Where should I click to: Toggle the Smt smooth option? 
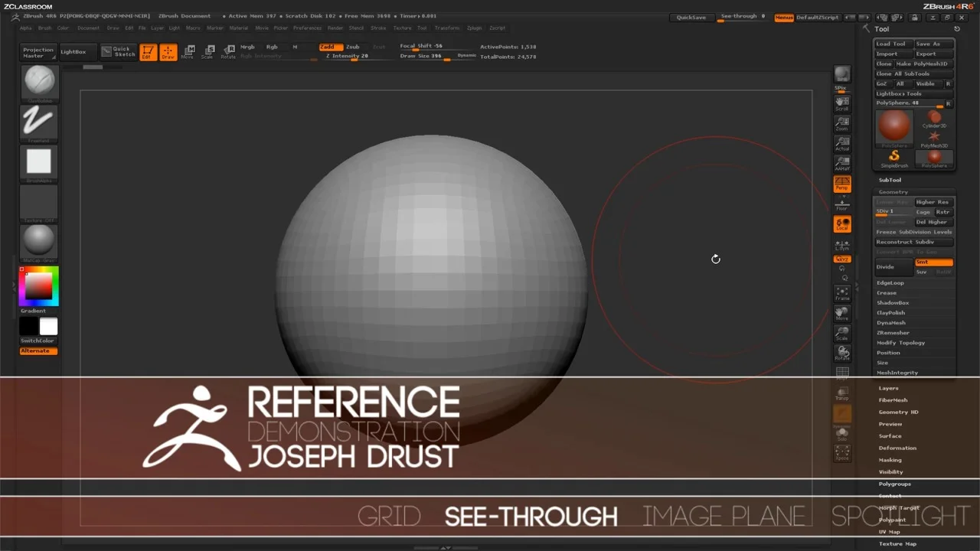click(x=934, y=262)
